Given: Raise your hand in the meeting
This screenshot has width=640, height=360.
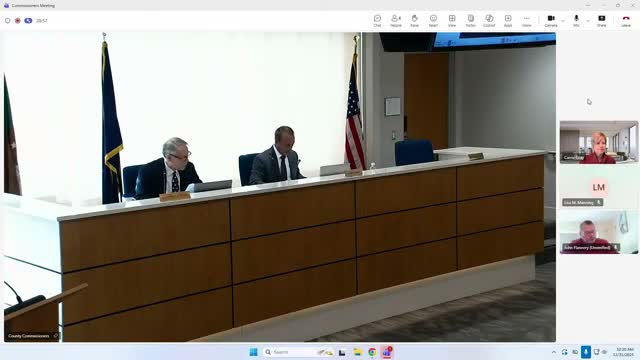Looking at the screenshot, I should (414, 20).
